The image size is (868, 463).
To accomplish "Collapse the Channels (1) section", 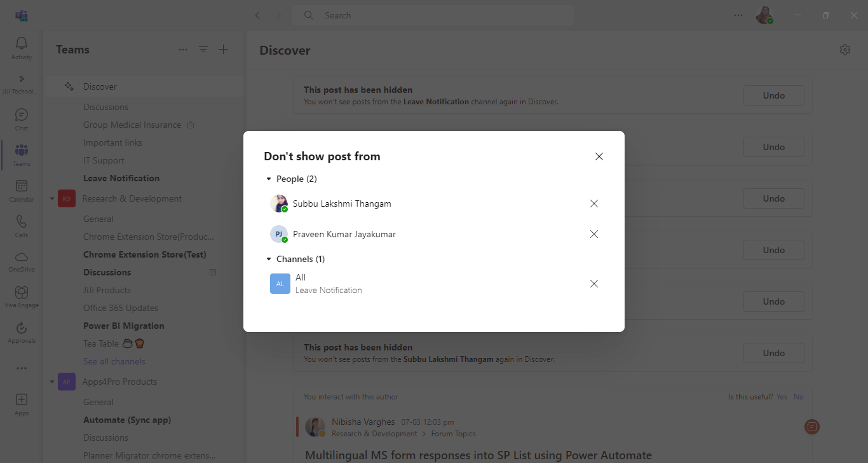I will 269,259.
